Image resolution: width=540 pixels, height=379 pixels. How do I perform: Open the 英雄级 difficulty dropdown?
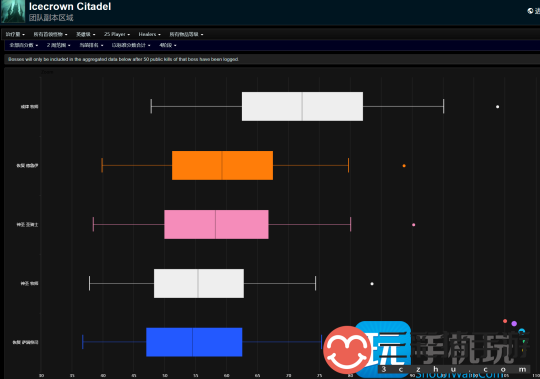point(85,34)
